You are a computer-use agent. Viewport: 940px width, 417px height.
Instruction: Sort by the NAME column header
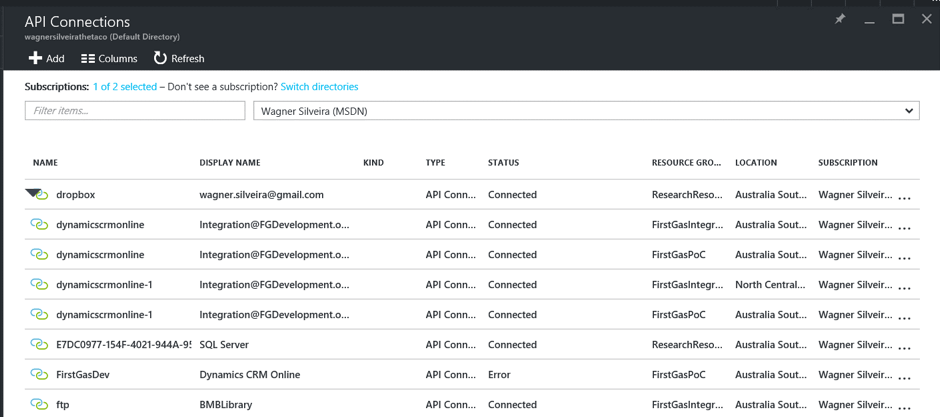point(45,162)
